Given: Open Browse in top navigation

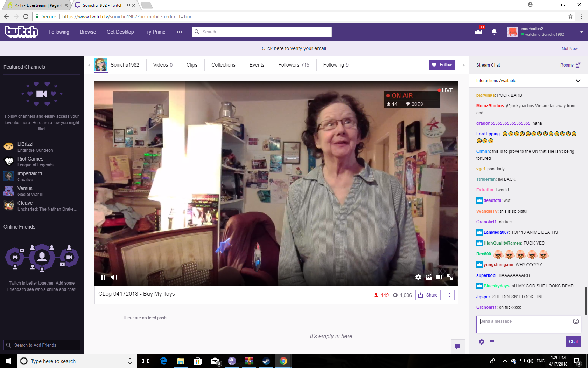Looking at the screenshot, I should pyautogui.click(x=88, y=32).
